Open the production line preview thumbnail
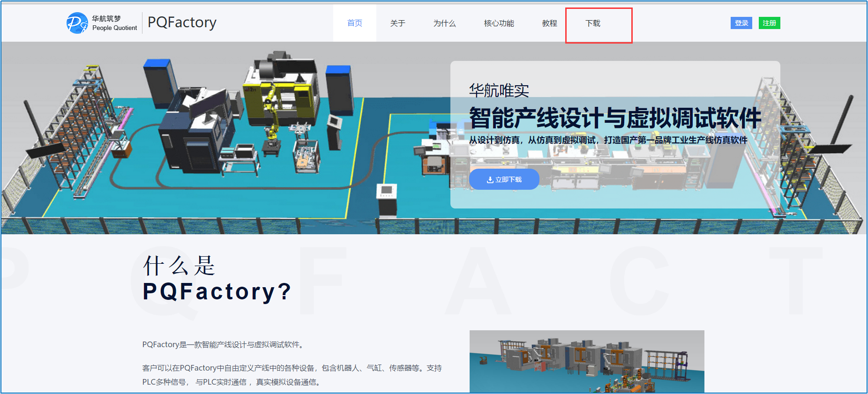Viewport: 868px width, 394px height. pos(587,361)
